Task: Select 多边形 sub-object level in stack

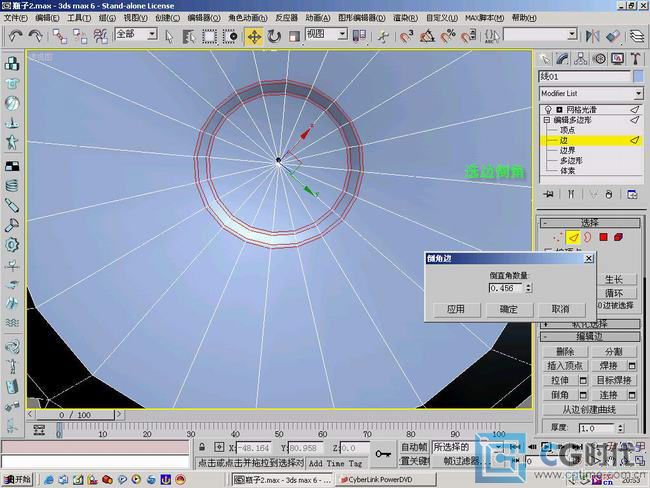Action: tap(571, 160)
